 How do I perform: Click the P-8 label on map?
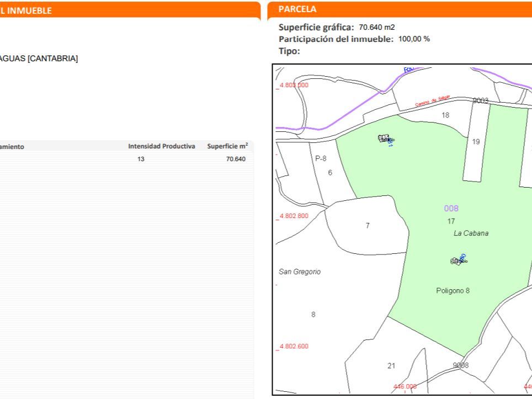tap(321, 158)
